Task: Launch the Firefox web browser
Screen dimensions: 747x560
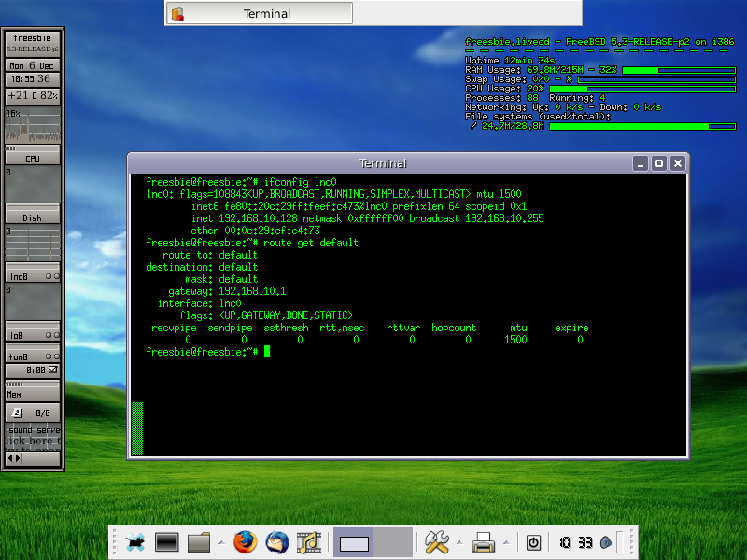Action: tap(246, 542)
